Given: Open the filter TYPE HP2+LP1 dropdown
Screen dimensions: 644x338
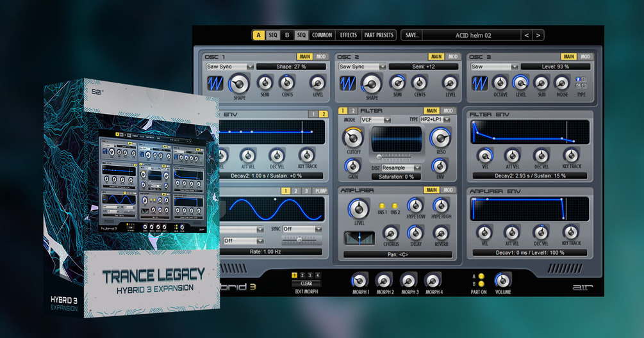Looking at the screenshot, I should coord(435,119).
